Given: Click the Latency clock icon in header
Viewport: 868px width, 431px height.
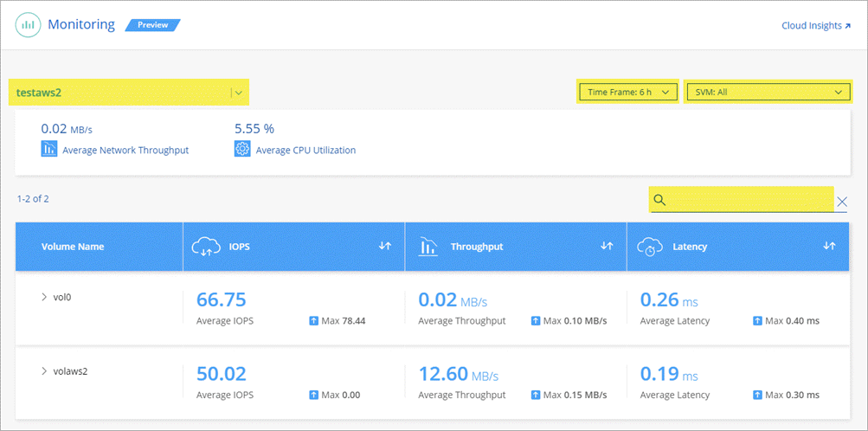Looking at the screenshot, I should (x=649, y=247).
